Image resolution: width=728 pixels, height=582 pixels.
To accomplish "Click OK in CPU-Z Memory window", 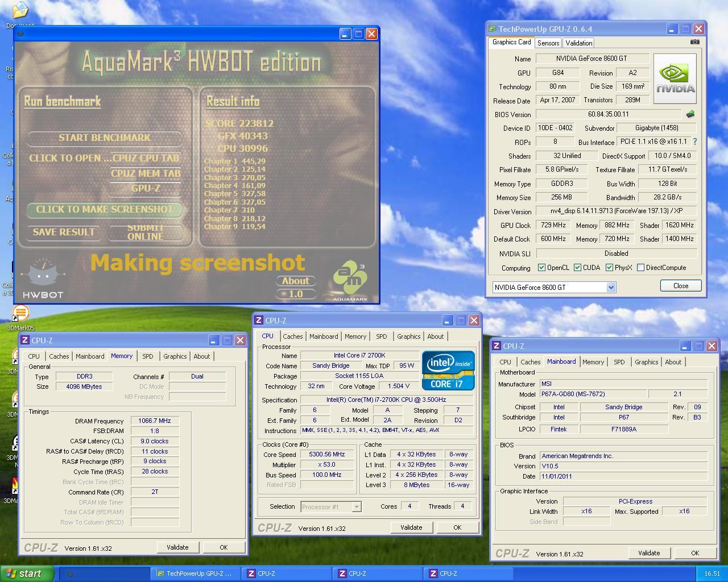I will [x=224, y=547].
